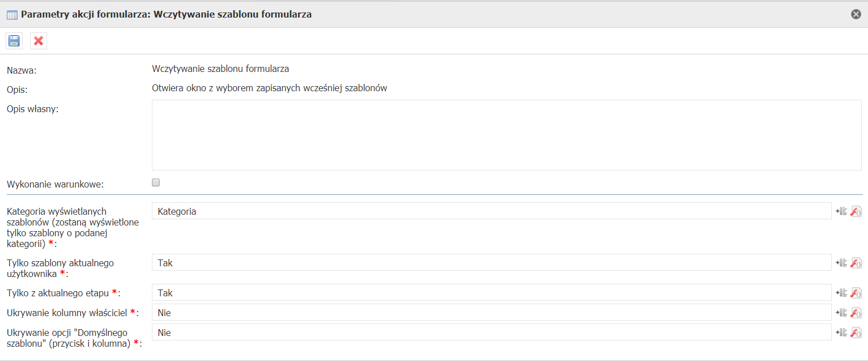This screenshot has height=362, width=868.
Task: Click the 'Opis własny' text area
Action: tap(491, 135)
